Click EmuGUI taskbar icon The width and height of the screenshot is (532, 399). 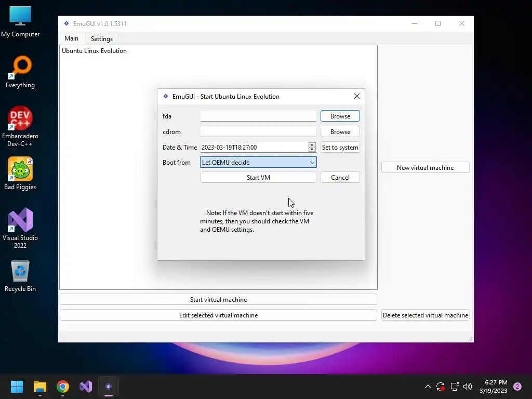point(109,387)
